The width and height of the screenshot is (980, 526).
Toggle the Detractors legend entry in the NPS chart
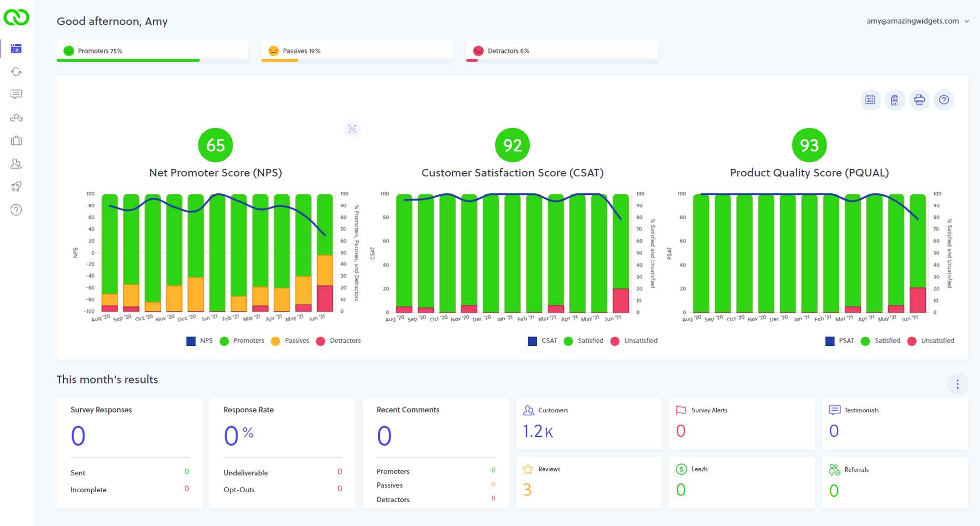[339, 341]
